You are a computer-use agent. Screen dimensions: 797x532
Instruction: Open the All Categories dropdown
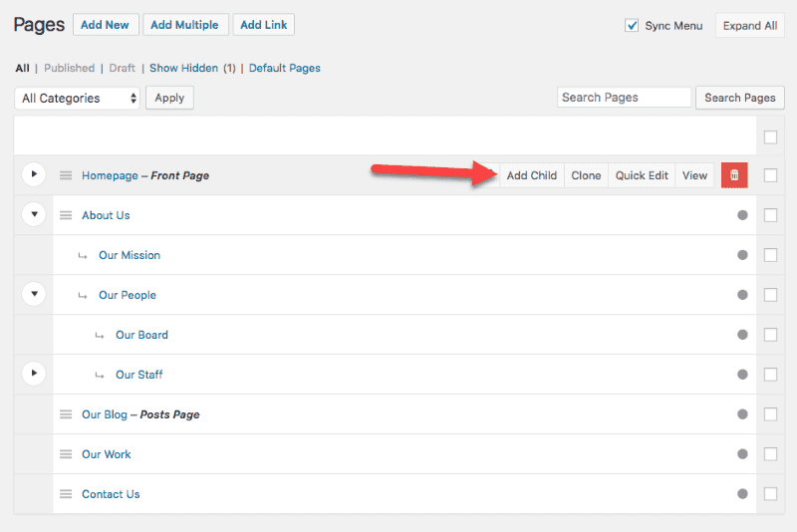(x=78, y=98)
